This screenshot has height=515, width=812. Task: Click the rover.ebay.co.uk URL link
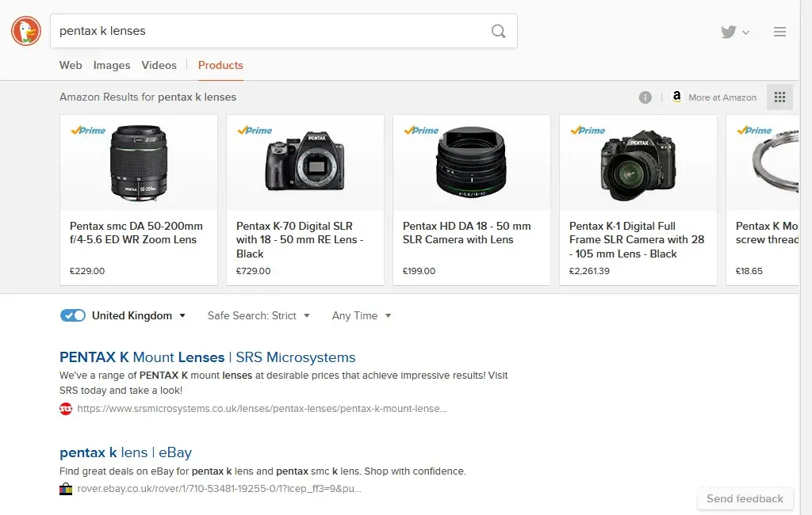(219, 489)
